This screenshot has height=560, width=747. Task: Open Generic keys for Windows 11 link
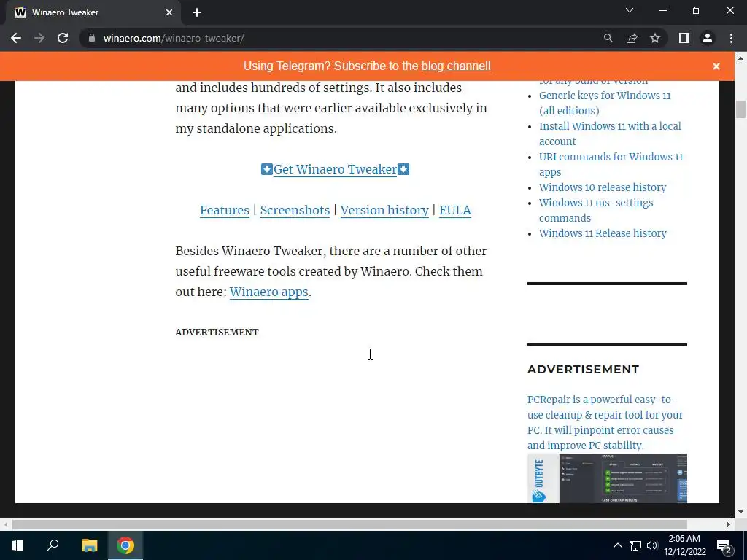[x=605, y=103]
